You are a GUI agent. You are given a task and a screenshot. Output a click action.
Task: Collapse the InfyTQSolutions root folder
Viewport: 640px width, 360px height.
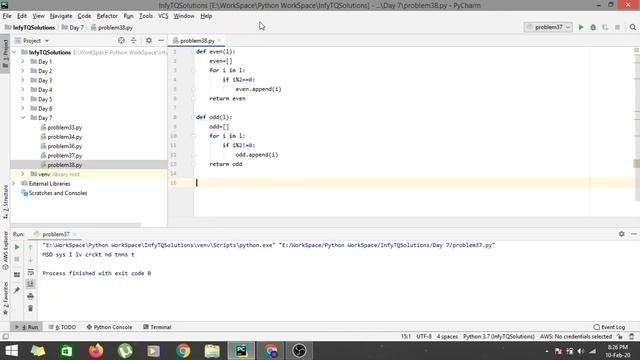pos(14,52)
